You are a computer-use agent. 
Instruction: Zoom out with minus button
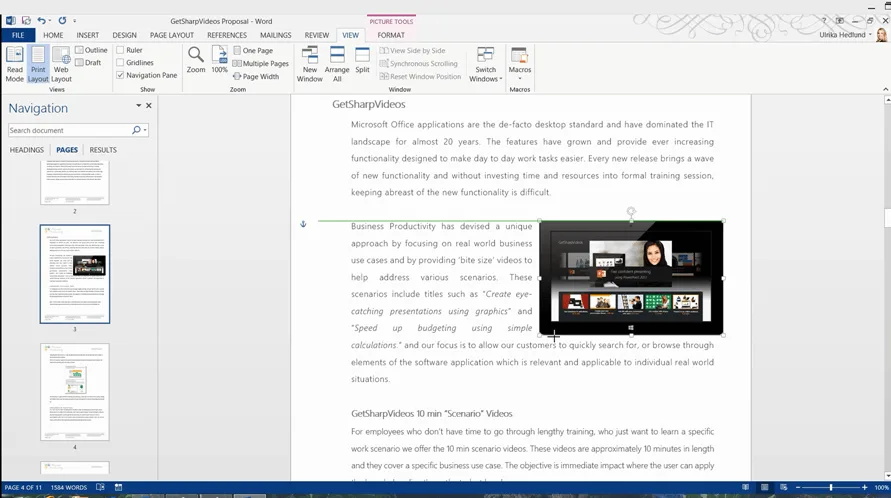[x=798, y=488]
